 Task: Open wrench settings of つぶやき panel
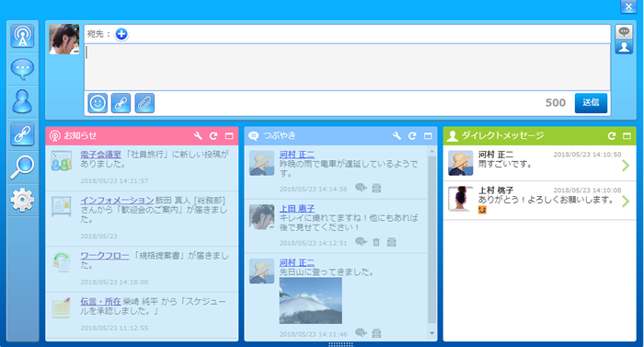397,136
